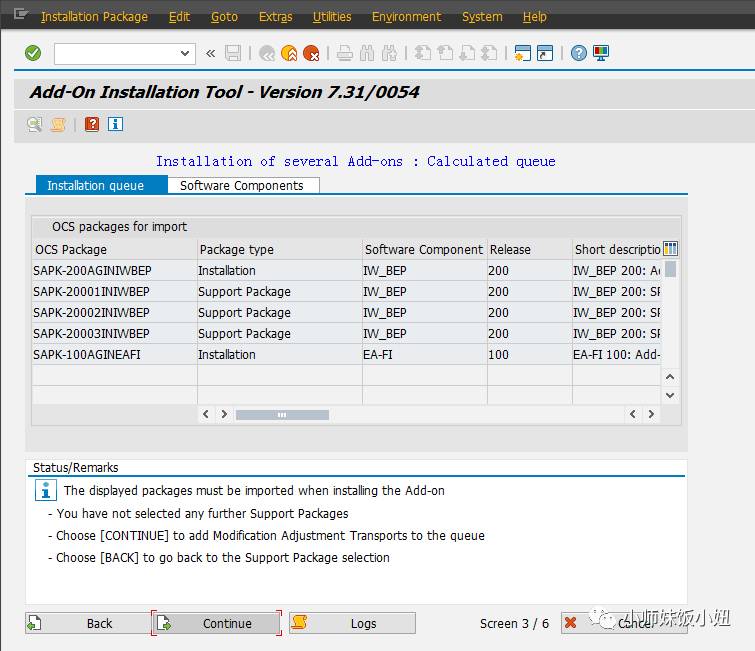The width and height of the screenshot is (755, 651).
Task: Click the table's vertical scroll up arrow
Action: tap(670, 377)
